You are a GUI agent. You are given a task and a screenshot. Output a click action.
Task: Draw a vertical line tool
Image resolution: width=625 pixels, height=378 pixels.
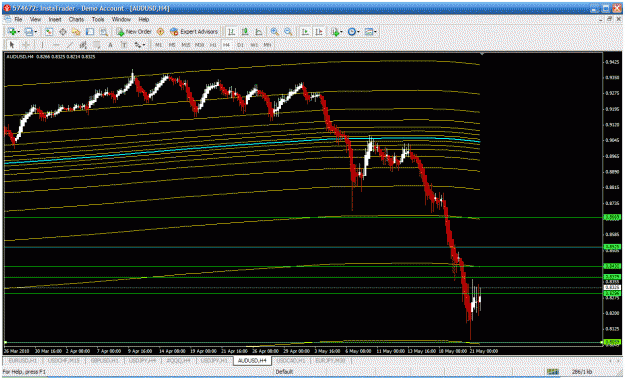point(42,45)
